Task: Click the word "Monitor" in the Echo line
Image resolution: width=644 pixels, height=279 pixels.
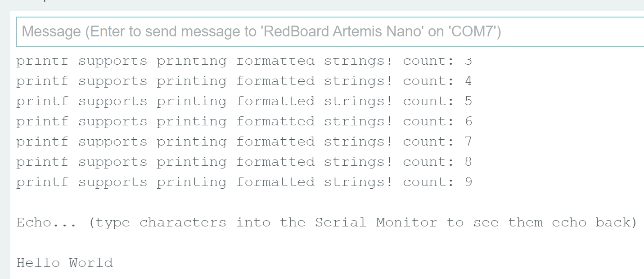Action: pyautogui.click(x=406, y=223)
